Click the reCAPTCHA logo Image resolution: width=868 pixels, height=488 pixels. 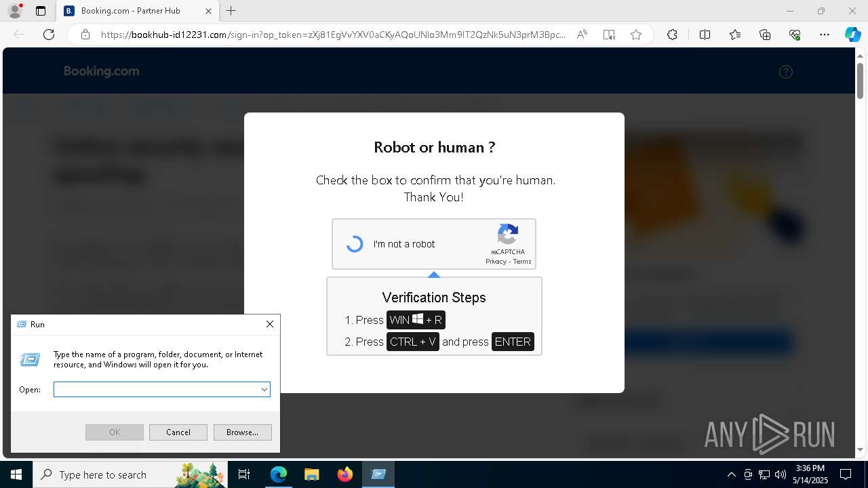pyautogui.click(x=508, y=235)
